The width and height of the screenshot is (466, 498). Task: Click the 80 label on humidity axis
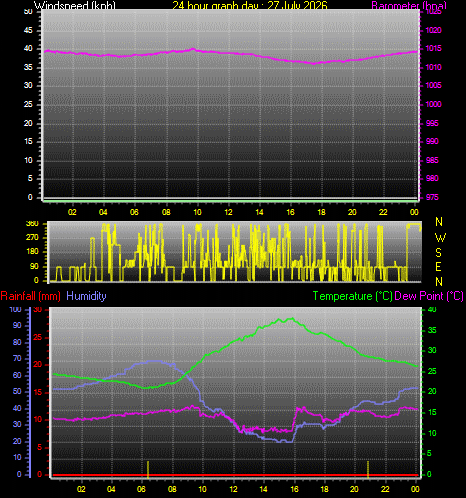(17, 342)
